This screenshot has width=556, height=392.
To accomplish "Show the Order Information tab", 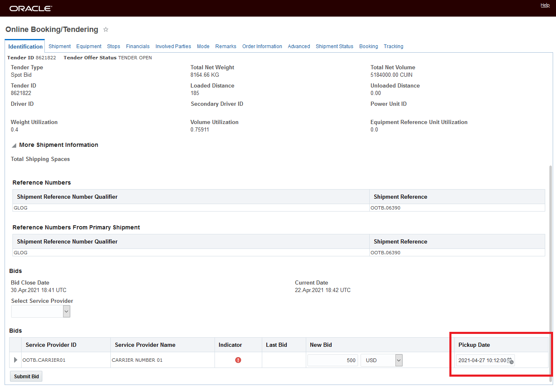I will 262,46.
